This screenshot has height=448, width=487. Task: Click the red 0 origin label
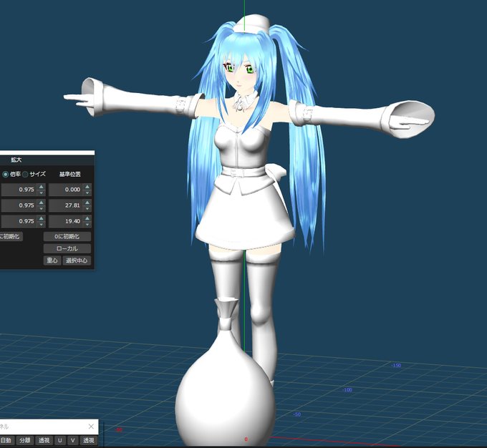[246, 439]
